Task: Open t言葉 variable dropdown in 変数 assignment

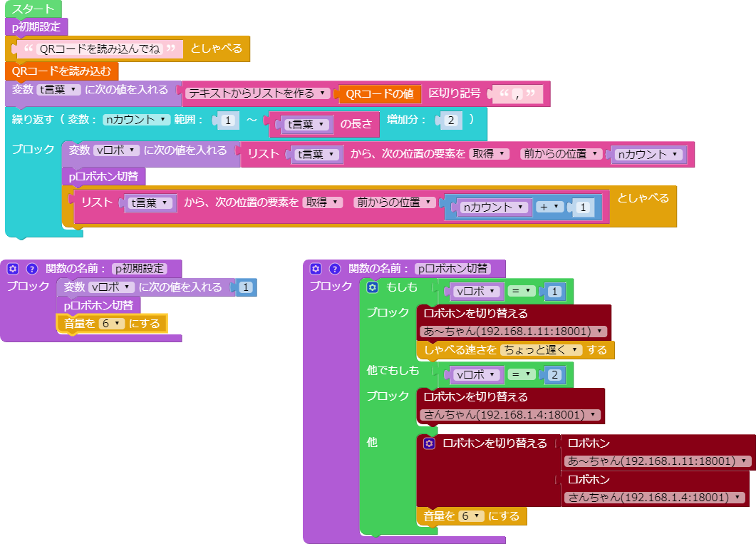Action: coord(59,90)
